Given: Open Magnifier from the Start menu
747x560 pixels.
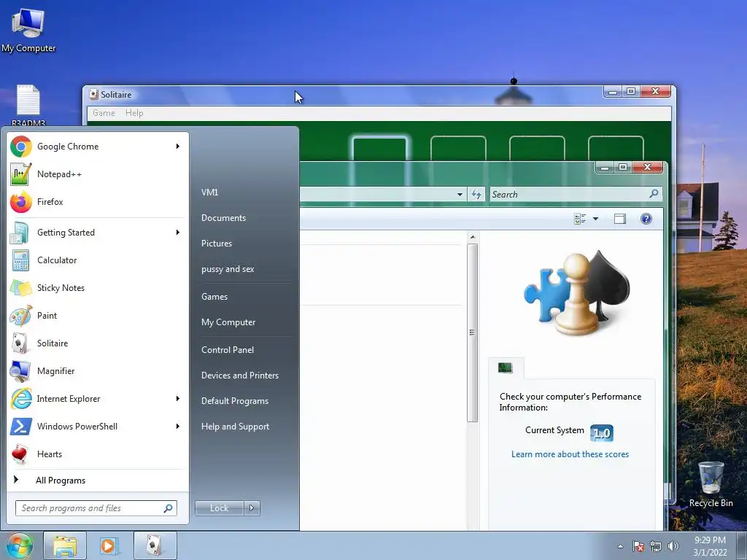Looking at the screenshot, I should click(x=97, y=371).
